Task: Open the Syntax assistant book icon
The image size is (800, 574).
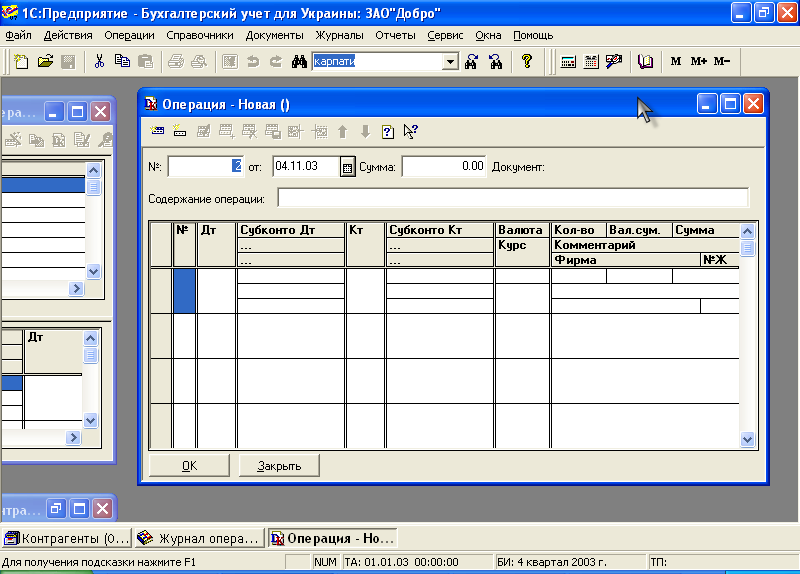Action: [x=645, y=62]
